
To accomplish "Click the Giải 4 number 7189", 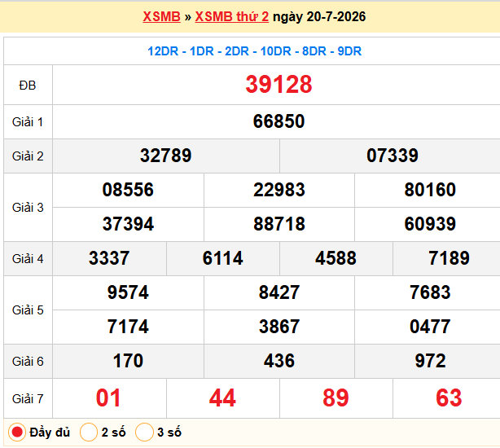I will (x=449, y=258).
